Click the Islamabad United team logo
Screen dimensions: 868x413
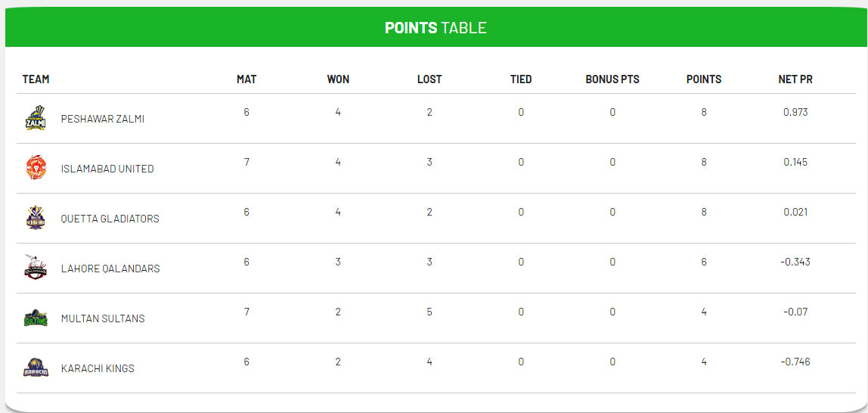click(36, 168)
